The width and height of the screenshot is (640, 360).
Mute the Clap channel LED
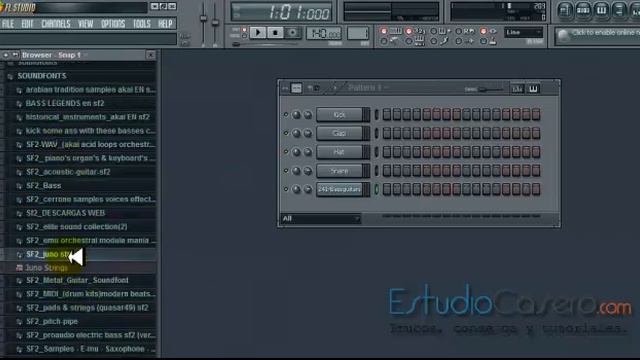coord(286,133)
